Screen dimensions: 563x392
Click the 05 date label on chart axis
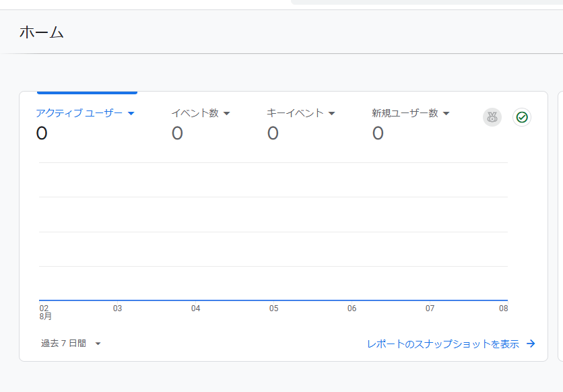click(273, 308)
